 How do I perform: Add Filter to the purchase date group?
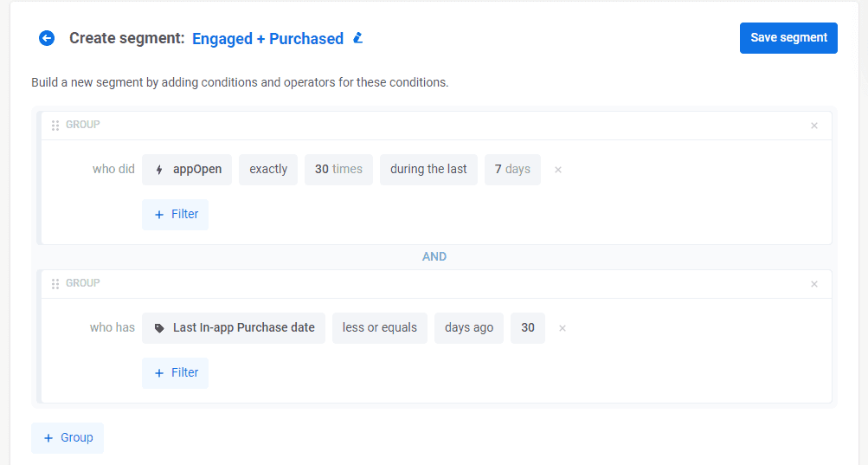coord(176,373)
